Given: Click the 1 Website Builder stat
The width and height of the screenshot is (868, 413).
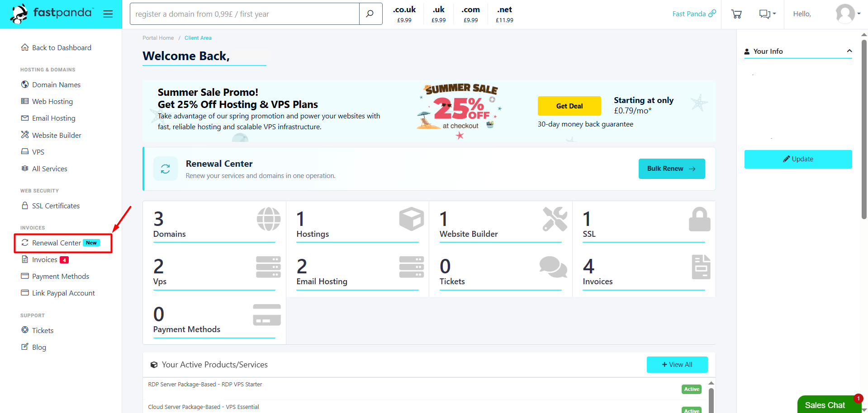Looking at the screenshot, I should tap(501, 225).
